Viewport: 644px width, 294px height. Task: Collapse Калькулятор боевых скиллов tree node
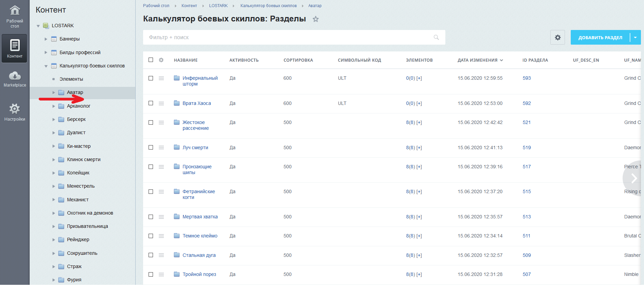(46, 66)
